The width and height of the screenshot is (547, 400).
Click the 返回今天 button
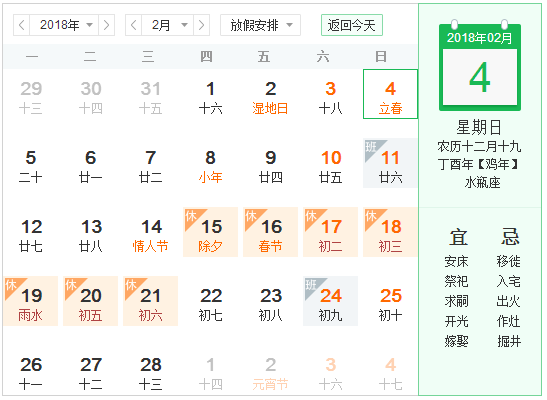point(352,25)
